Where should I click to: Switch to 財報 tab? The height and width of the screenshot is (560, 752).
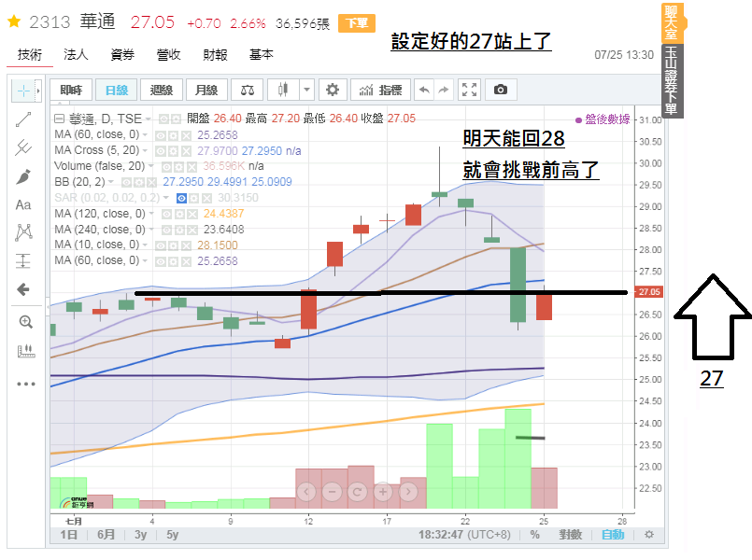(215, 55)
